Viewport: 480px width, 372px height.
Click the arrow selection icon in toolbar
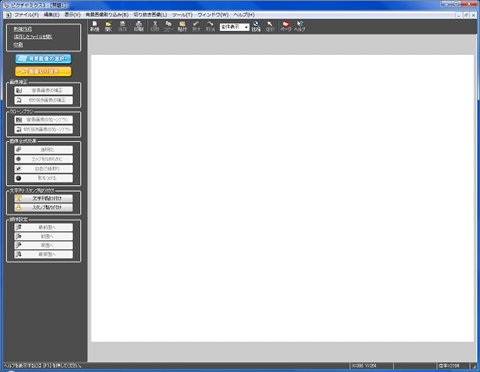270,26
